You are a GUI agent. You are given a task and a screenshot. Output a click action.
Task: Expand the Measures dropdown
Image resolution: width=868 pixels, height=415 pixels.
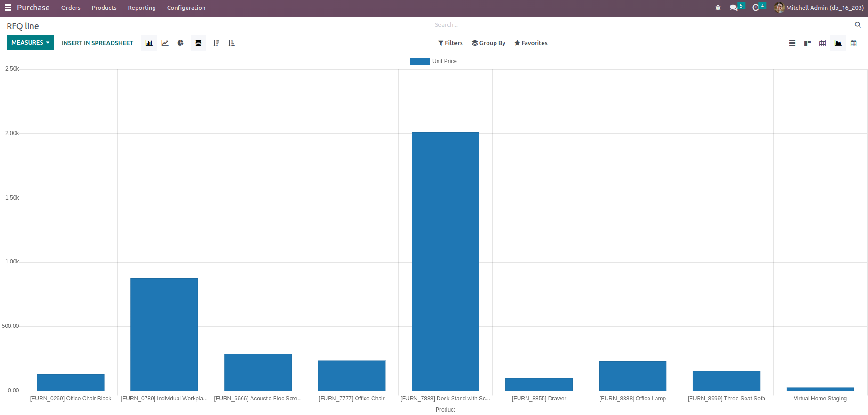coord(30,42)
